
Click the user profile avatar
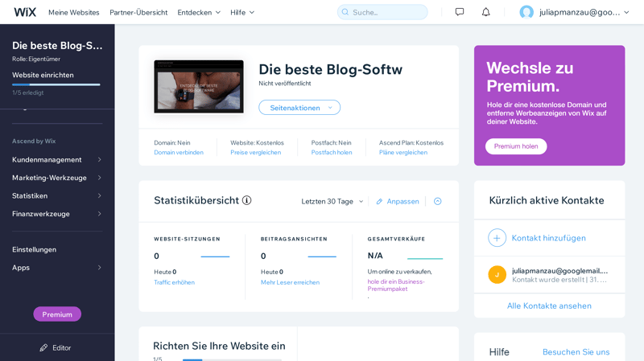click(x=526, y=12)
